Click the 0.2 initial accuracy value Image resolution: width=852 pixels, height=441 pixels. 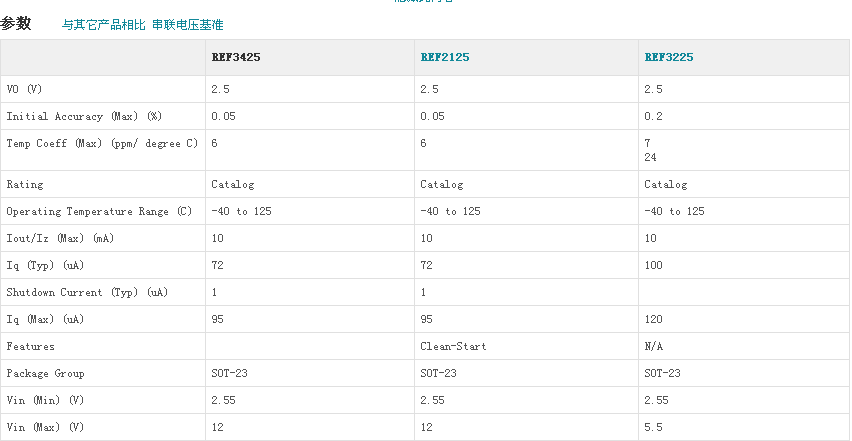pos(654,116)
